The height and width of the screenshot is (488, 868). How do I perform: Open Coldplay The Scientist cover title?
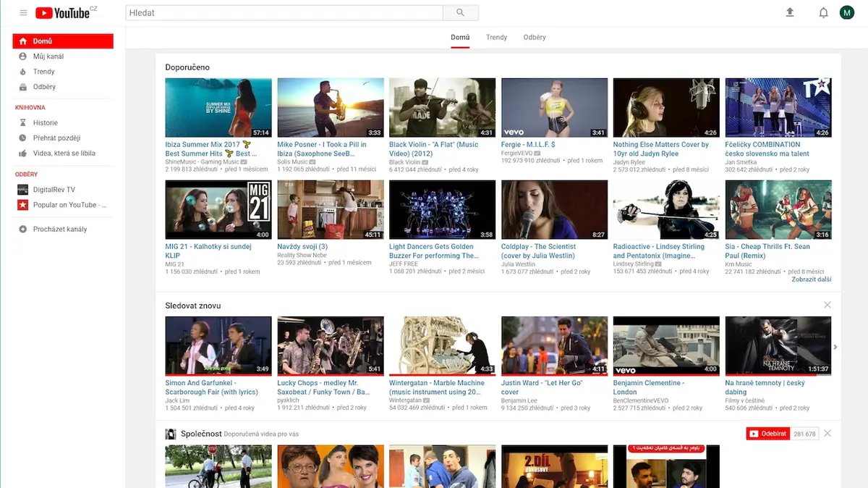point(538,251)
